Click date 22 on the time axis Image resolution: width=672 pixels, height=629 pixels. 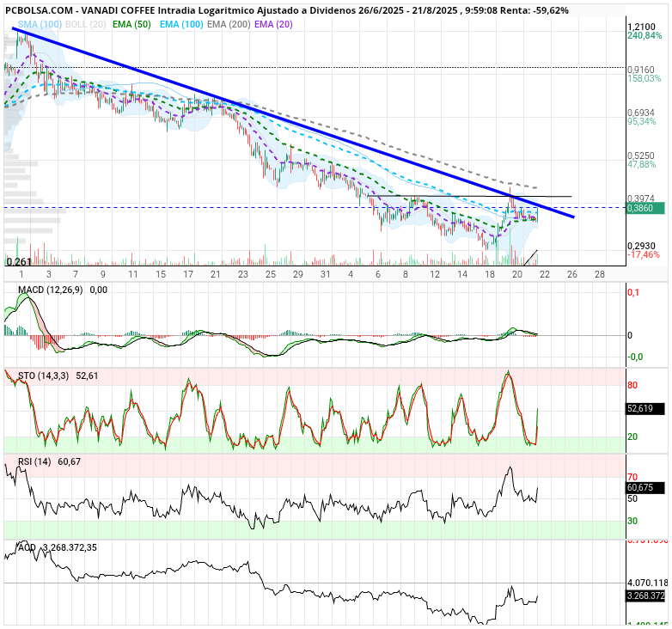pos(545,274)
